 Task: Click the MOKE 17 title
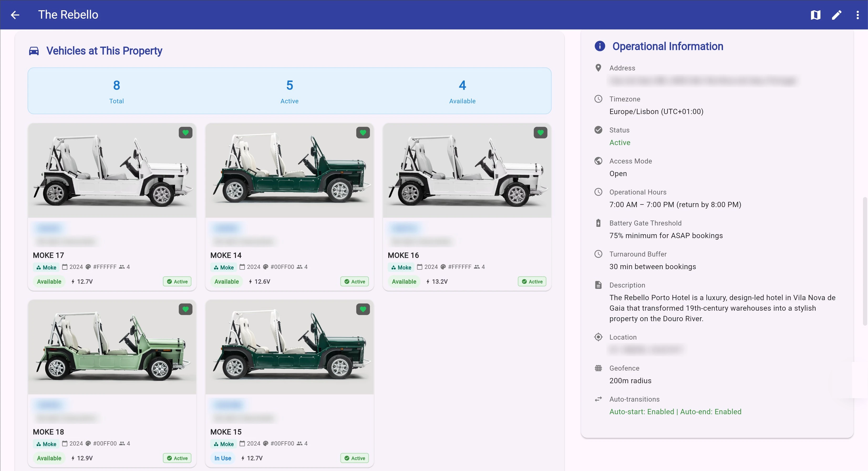48,255
